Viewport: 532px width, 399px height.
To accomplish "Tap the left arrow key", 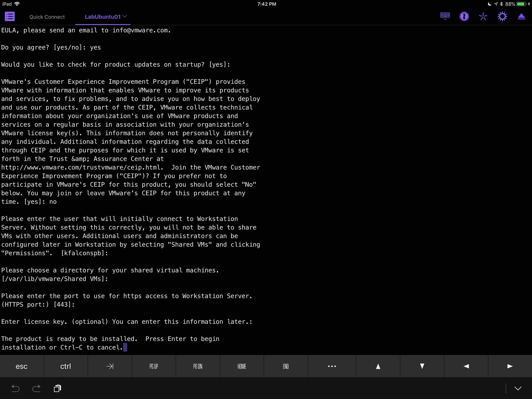I will tap(466, 366).
